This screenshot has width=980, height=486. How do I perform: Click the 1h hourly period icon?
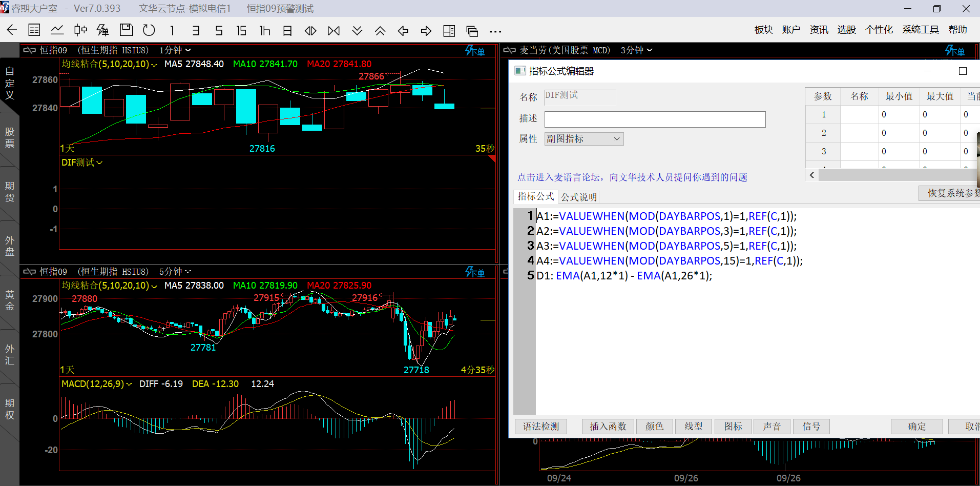pyautogui.click(x=264, y=31)
